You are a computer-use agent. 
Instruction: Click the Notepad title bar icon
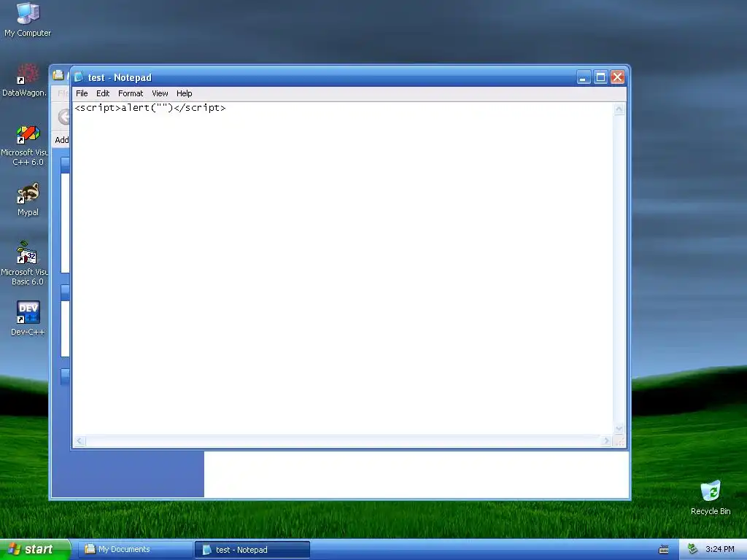click(x=79, y=77)
